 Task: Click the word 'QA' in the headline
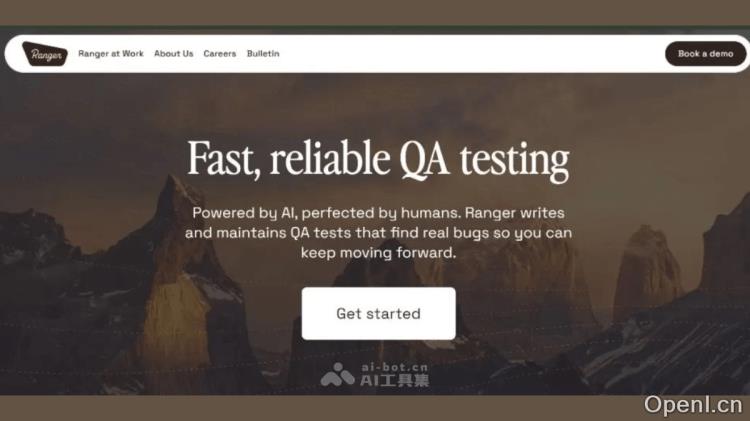tap(424, 160)
